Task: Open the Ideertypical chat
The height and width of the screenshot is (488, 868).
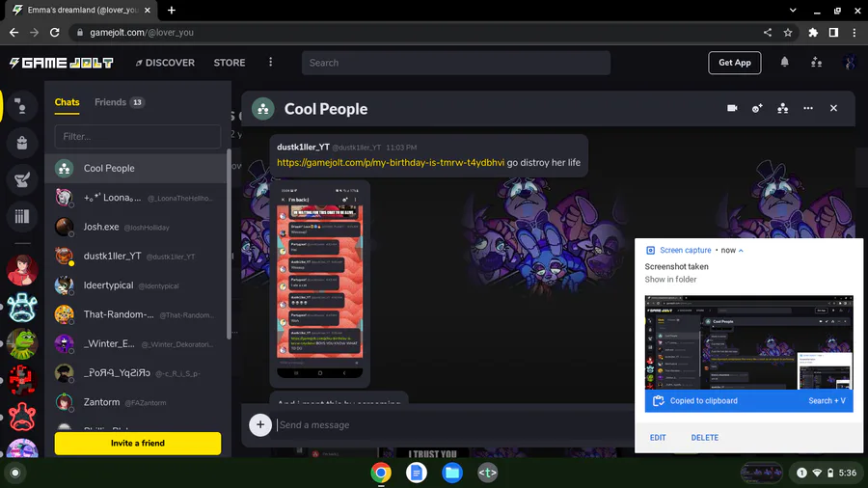Action: [136, 285]
